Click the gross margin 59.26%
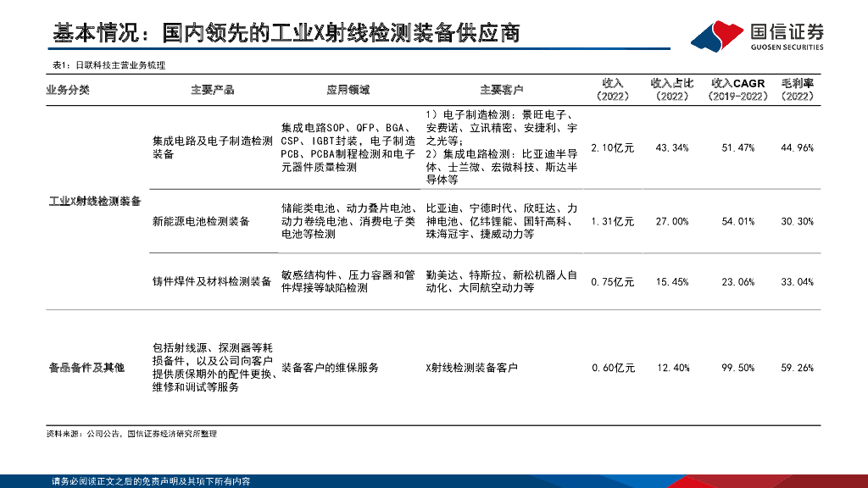Screen dimensions: 868x488 pyautogui.click(x=797, y=368)
